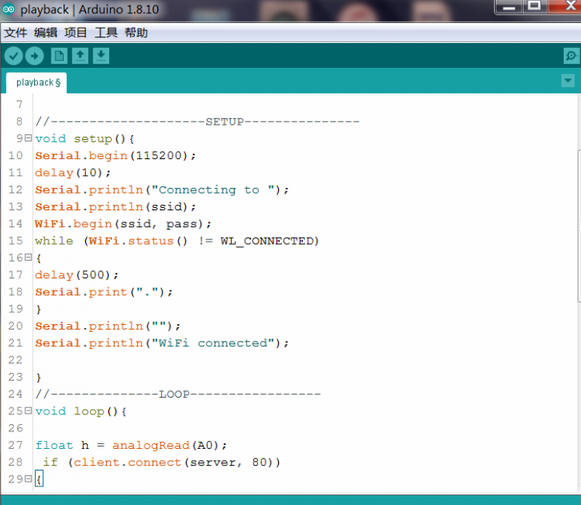Click 'float h = analogRead(A0);' line
581x505 pixels.
[131, 445]
